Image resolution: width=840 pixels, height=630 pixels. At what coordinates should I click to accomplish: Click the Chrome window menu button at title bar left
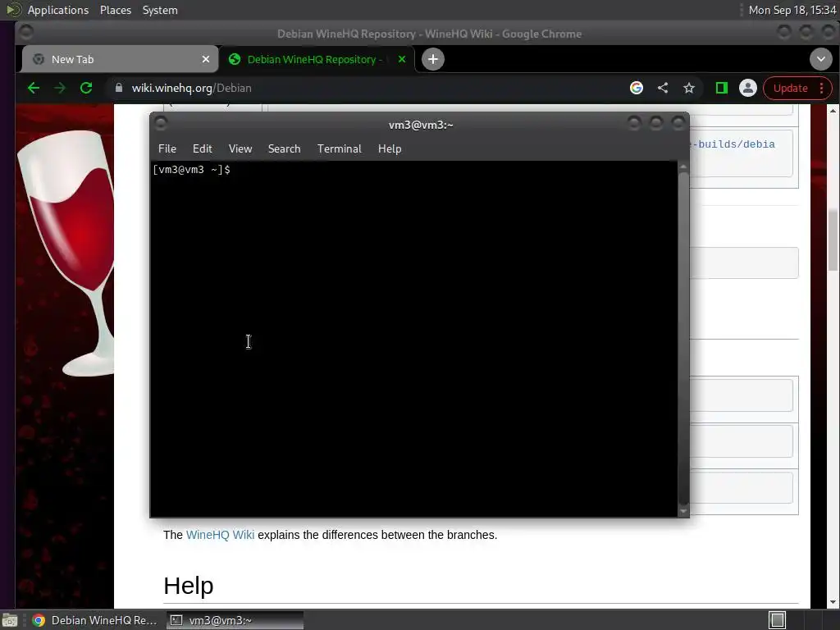(25, 33)
